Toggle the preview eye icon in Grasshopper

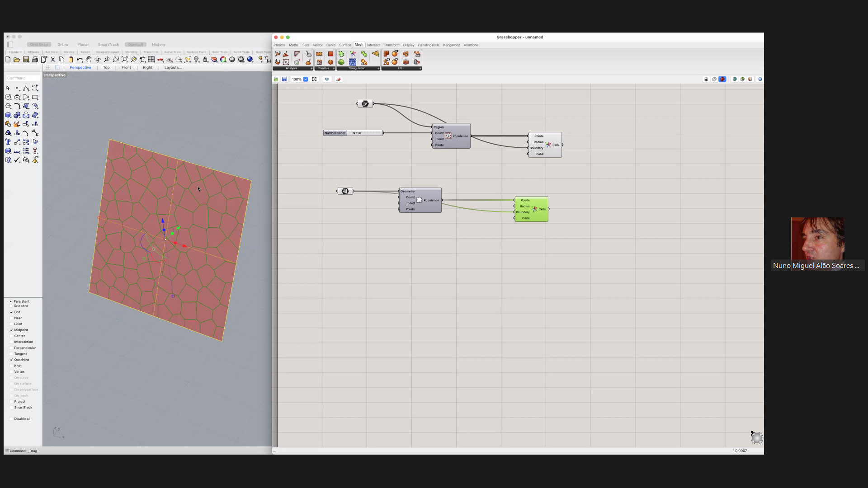(x=327, y=79)
